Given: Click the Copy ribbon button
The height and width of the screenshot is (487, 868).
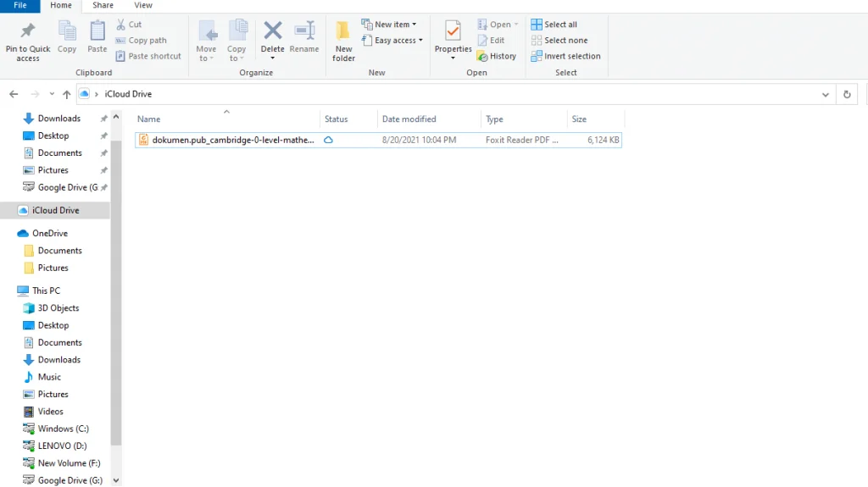Looking at the screenshot, I should (67, 37).
